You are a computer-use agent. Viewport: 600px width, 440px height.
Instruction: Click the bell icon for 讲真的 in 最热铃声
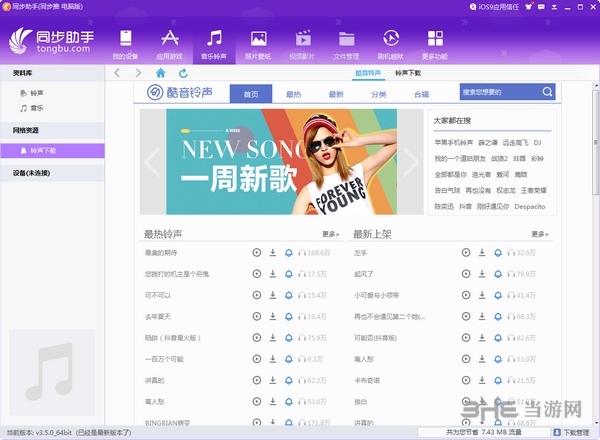click(289, 380)
